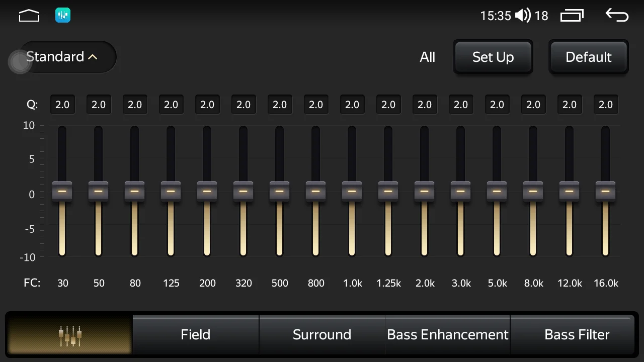This screenshot has width=644, height=362.
Task: Click the Q value box above 2.0k
Action: [x=425, y=105]
